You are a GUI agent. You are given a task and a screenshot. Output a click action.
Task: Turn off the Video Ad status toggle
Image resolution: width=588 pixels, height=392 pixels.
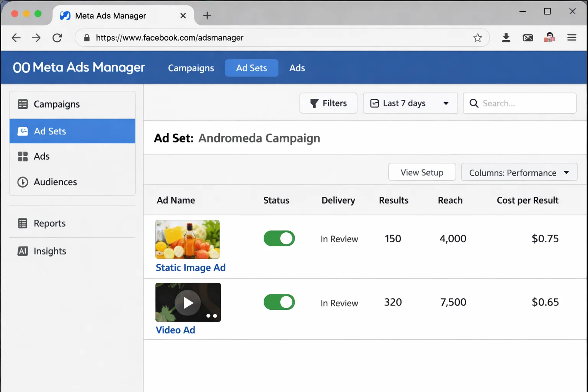point(279,302)
